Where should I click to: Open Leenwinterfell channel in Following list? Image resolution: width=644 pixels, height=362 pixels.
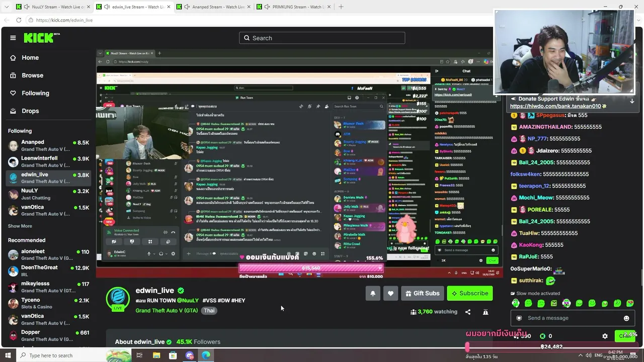tap(48, 161)
